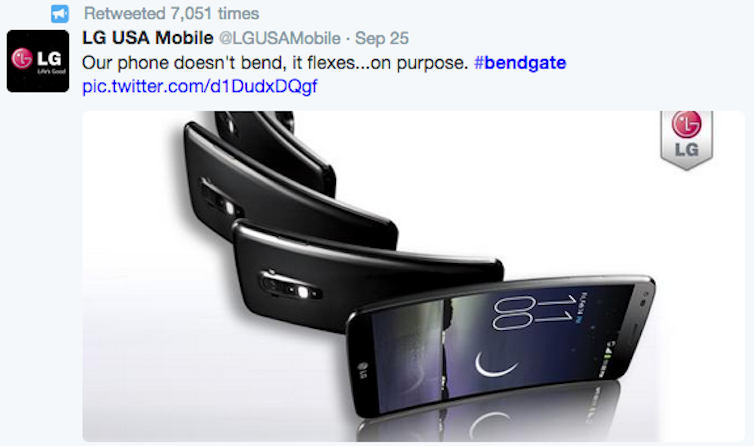Viewport: 754px width, 446px height.
Task: Click the LG logo on phone bezel
Action: coord(361,369)
